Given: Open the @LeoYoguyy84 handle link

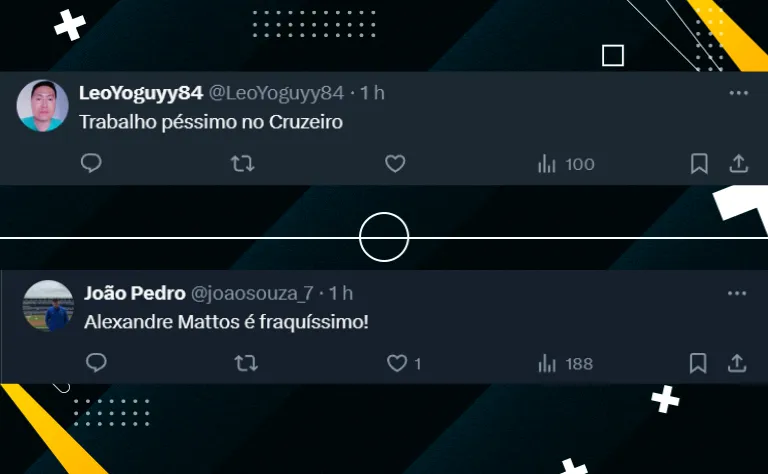Looking at the screenshot, I should 276,93.
